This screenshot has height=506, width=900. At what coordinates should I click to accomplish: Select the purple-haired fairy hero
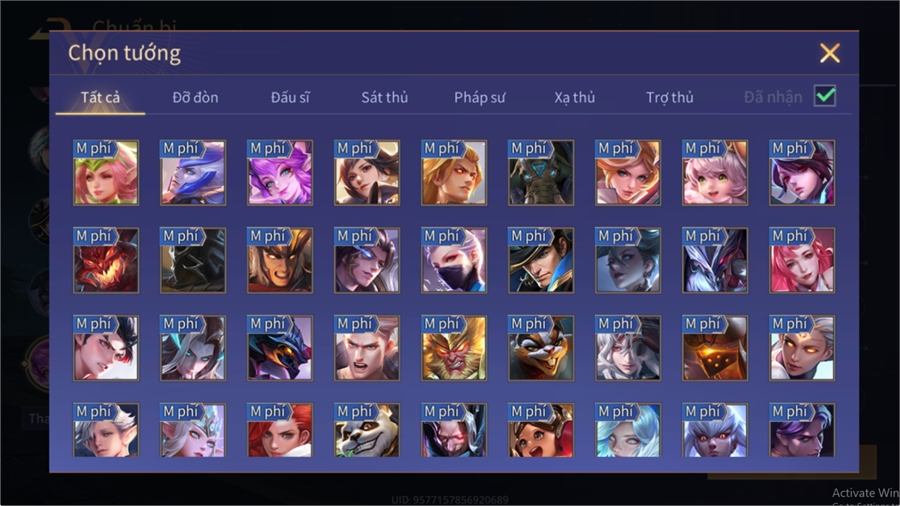click(280, 173)
